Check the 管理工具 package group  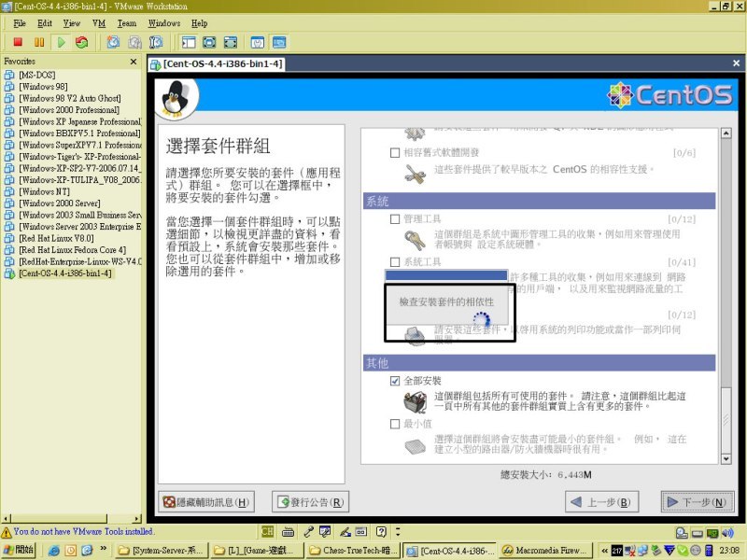[x=395, y=219]
